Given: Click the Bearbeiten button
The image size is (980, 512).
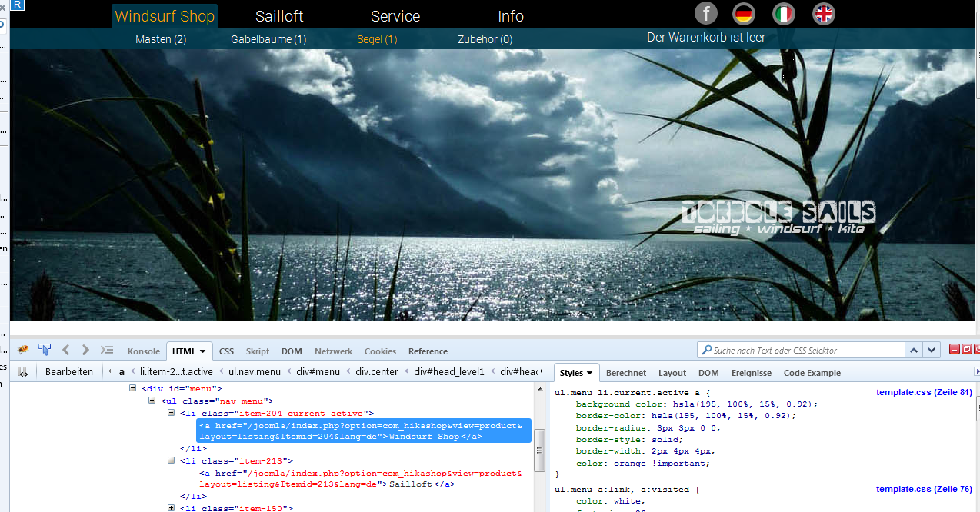Looking at the screenshot, I should 68,372.
